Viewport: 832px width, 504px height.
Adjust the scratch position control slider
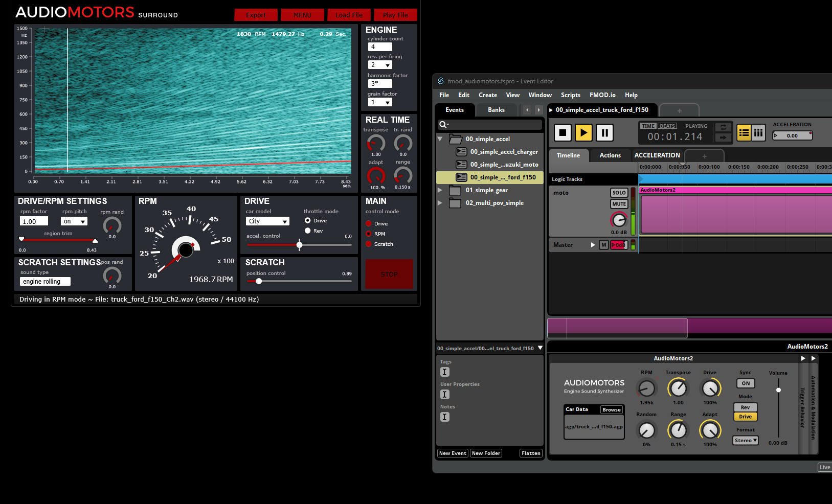coord(259,281)
